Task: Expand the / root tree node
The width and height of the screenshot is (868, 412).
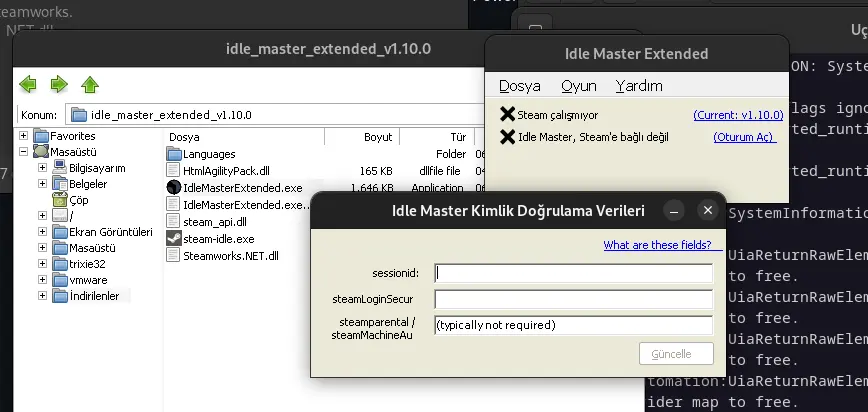Action: coord(42,215)
